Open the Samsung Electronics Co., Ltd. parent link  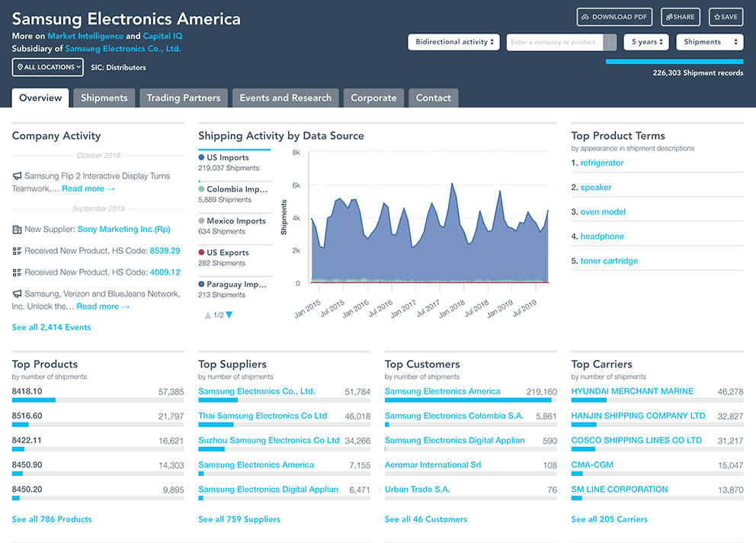point(123,49)
